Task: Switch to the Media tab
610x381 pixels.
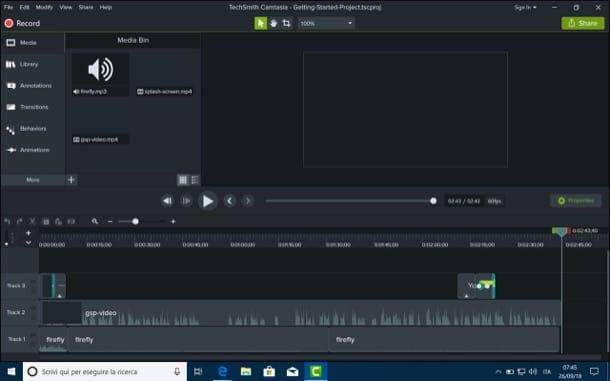Action: [x=33, y=43]
